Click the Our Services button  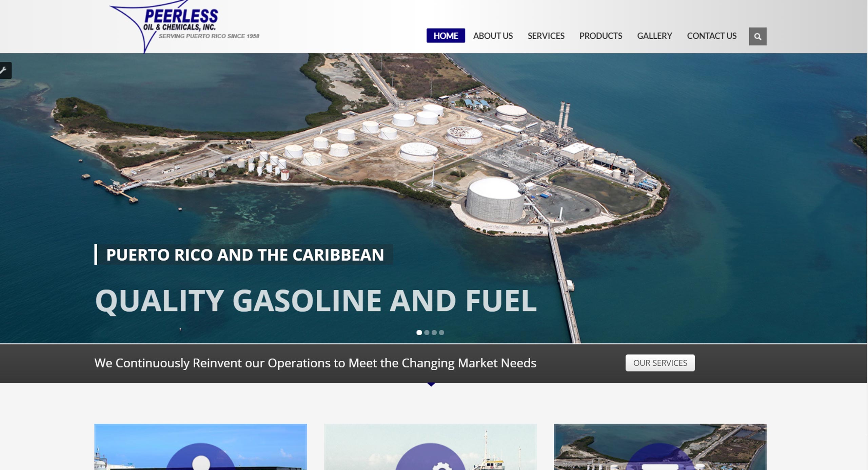[660, 363]
